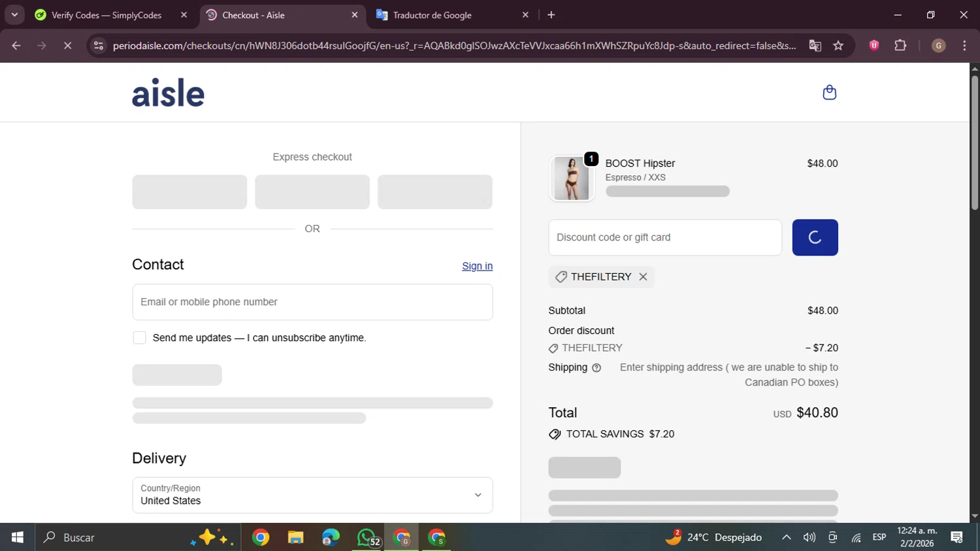Open the shopping bag cart icon

pyautogui.click(x=829, y=92)
